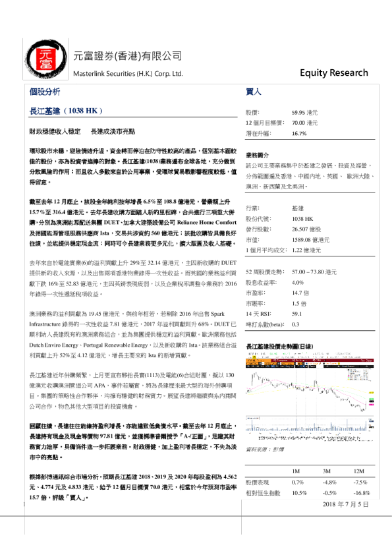Select the heading 元富證券(香港)有限公司
Screen dimensions: 392x555
coord(128,56)
